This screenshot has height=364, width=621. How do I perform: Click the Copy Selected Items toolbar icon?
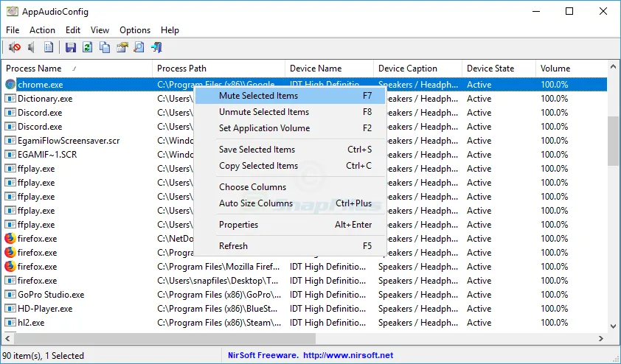tap(105, 47)
